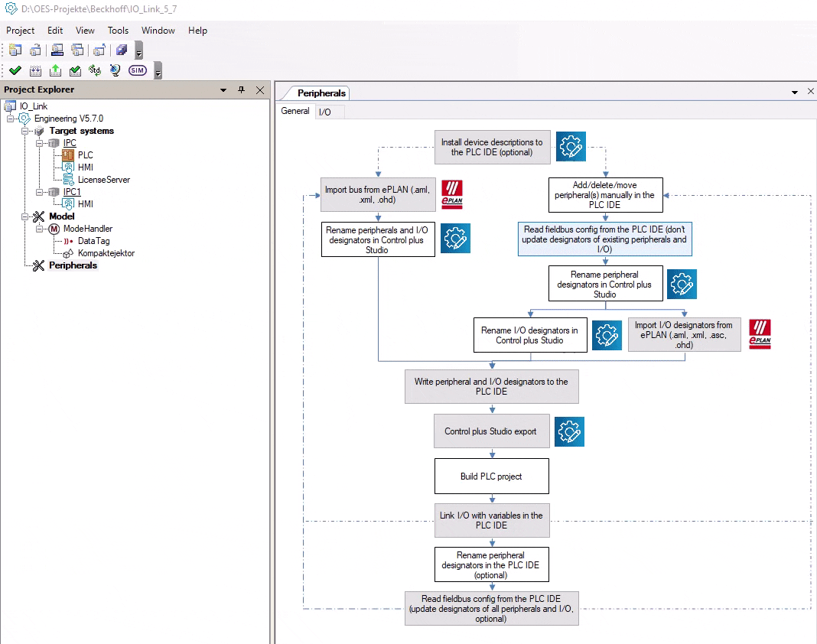
Task: Toggle the SIM simulation mode button
Action: [137, 70]
